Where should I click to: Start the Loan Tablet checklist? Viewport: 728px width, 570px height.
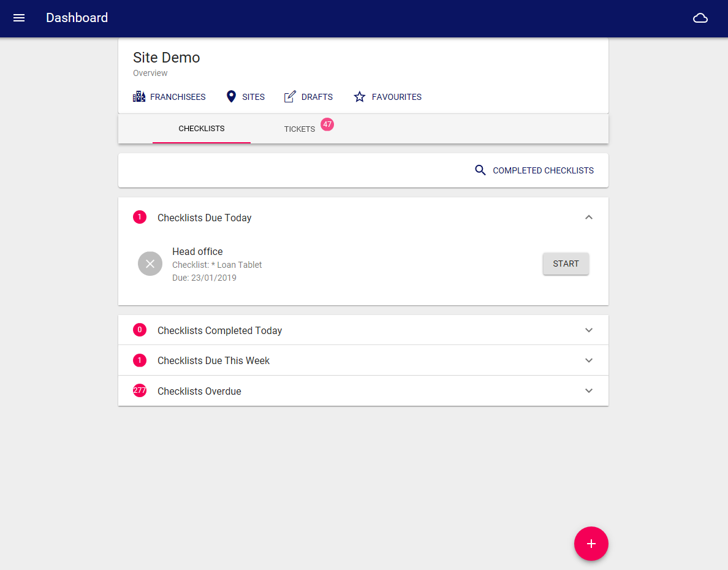(x=566, y=264)
